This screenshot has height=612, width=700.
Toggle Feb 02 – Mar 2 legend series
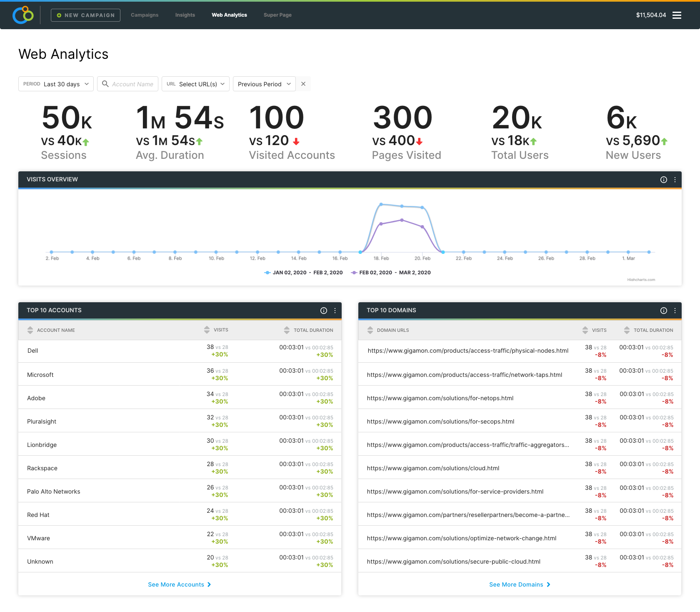(391, 273)
